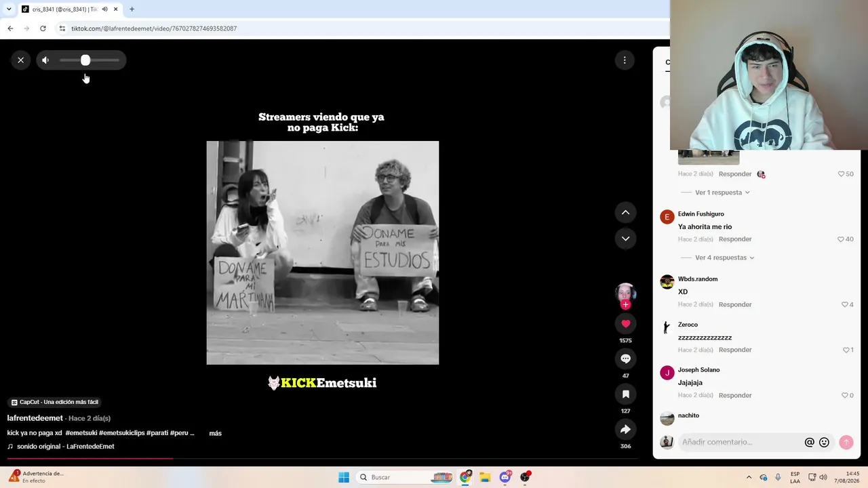Close the TikTok video viewer
This screenshot has height=488, width=868.
click(20, 60)
